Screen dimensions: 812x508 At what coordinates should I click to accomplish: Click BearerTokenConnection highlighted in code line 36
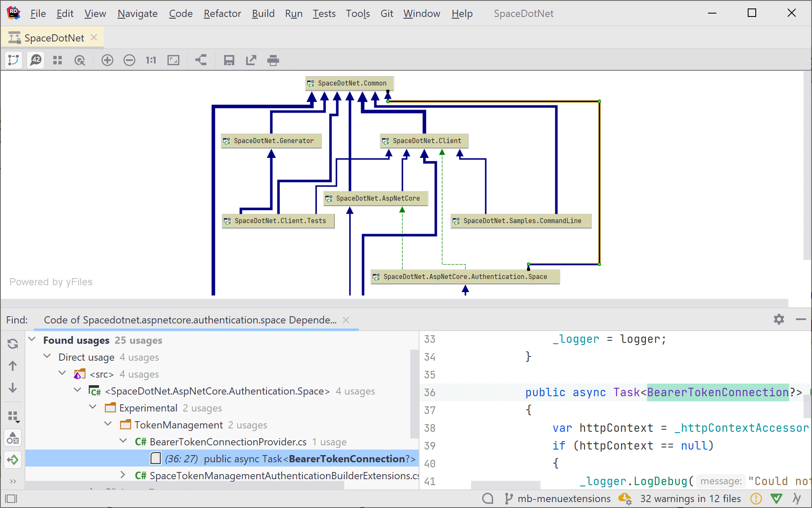tap(718, 392)
